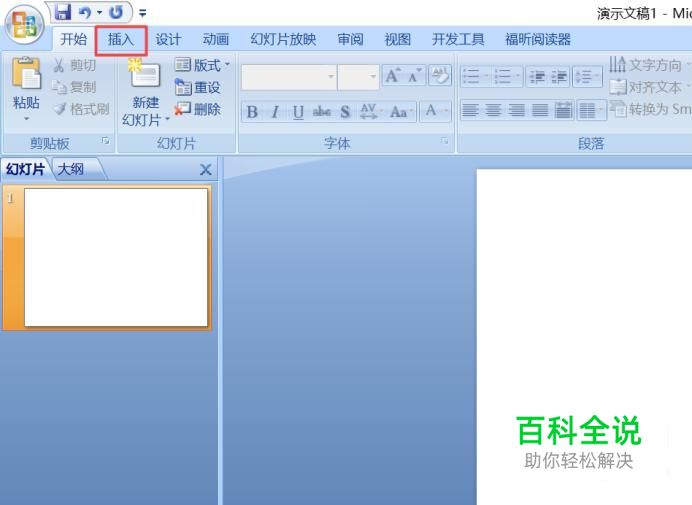
Task: Open the 对齐文本 align text menu
Action: point(650,87)
